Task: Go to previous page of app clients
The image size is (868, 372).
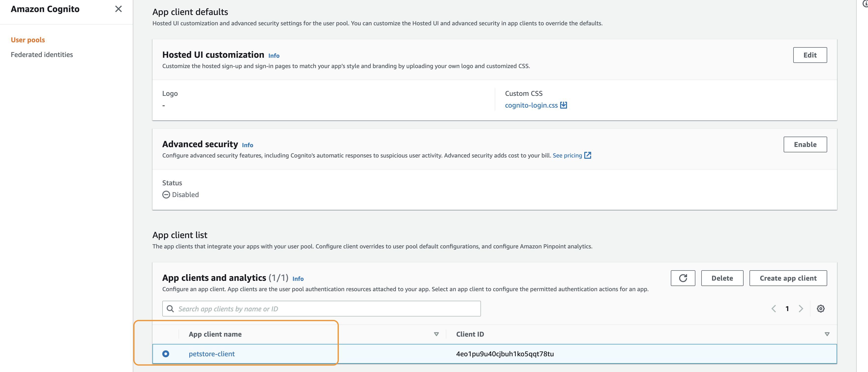Action: click(774, 309)
